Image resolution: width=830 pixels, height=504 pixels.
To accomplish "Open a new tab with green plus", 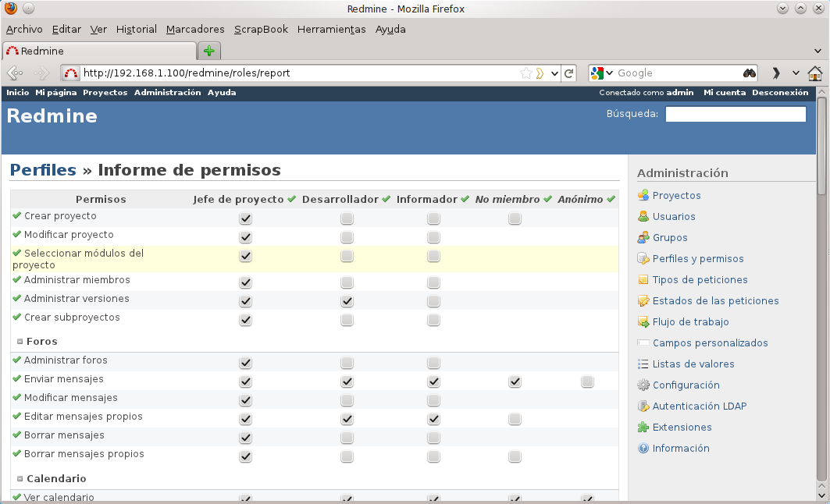I will click(209, 51).
